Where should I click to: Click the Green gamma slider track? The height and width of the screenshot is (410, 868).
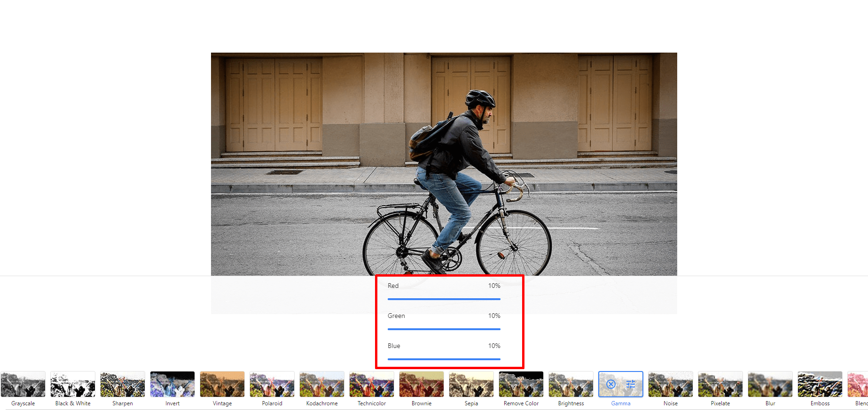444,329
